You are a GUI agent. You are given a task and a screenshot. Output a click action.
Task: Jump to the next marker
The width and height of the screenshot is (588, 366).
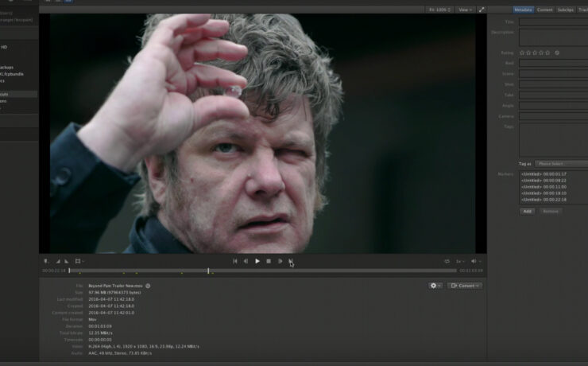pyautogui.click(x=291, y=261)
